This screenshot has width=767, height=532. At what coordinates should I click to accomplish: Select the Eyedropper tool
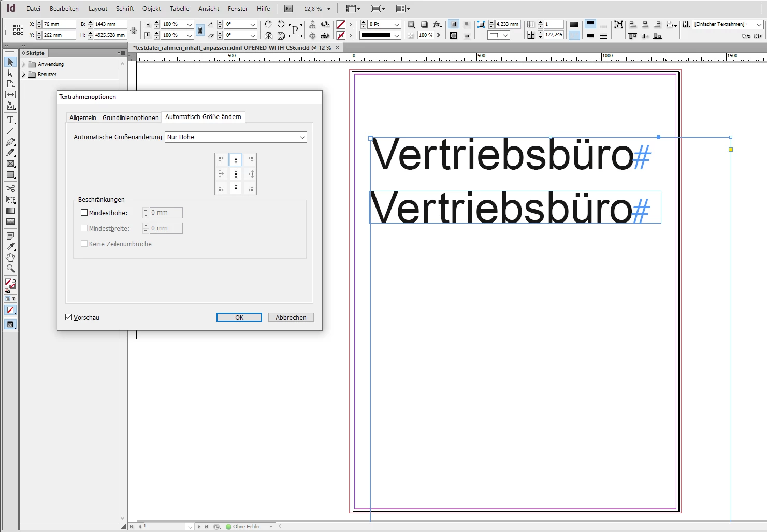(x=10, y=247)
